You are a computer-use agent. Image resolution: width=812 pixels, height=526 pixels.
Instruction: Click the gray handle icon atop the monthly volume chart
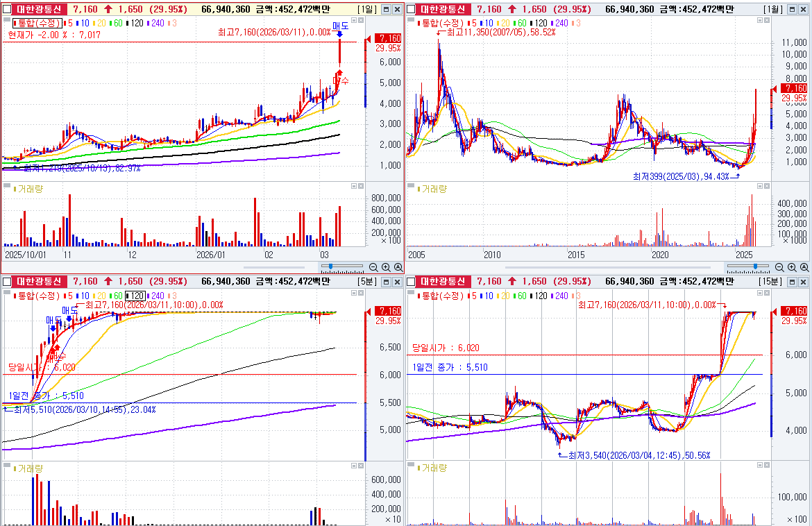(411, 186)
